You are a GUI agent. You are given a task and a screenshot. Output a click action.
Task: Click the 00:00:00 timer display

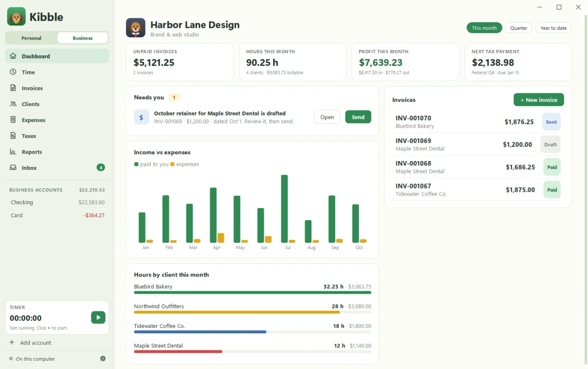click(25, 318)
